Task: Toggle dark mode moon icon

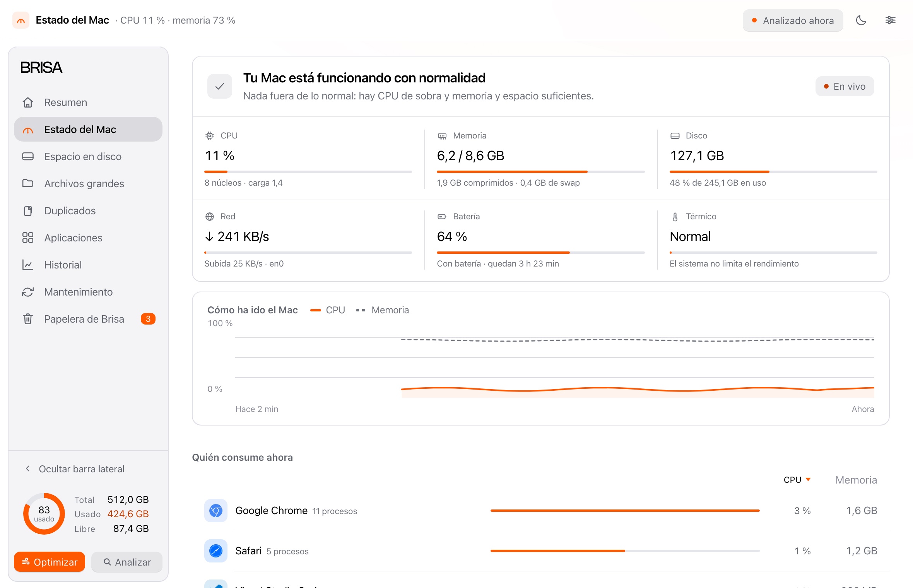Action: click(861, 20)
